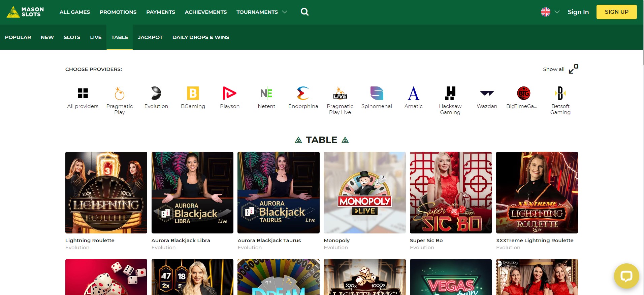Screen dimensions: 644x295
Task: Switch to the Jackpot tab
Action: (150, 37)
